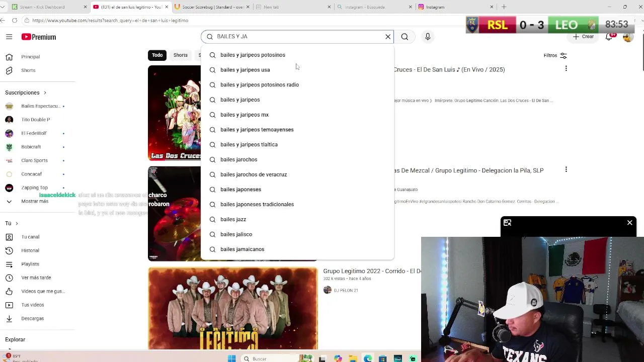Open the YouTube hamburger guide menu
This screenshot has width=644, height=362.
[9, 37]
